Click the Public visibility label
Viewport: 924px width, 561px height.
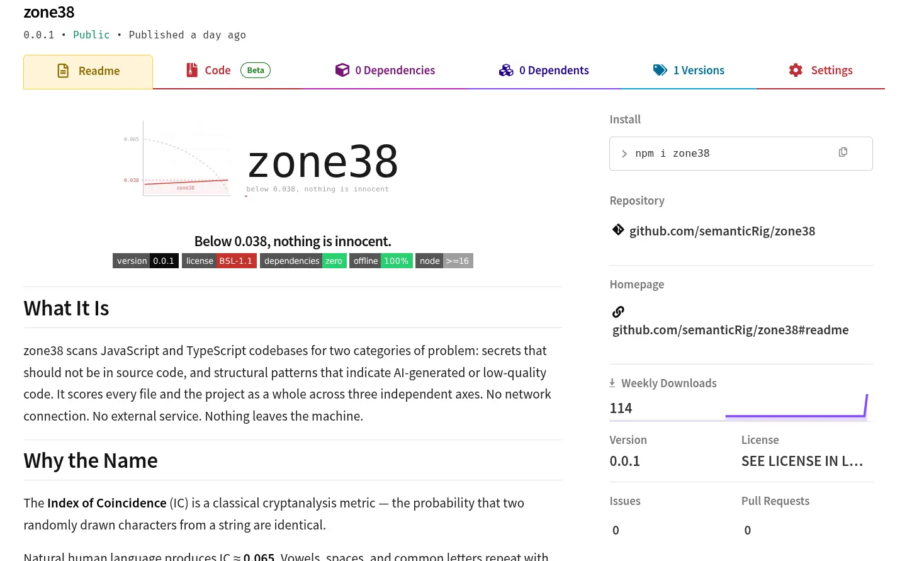click(x=91, y=35)
